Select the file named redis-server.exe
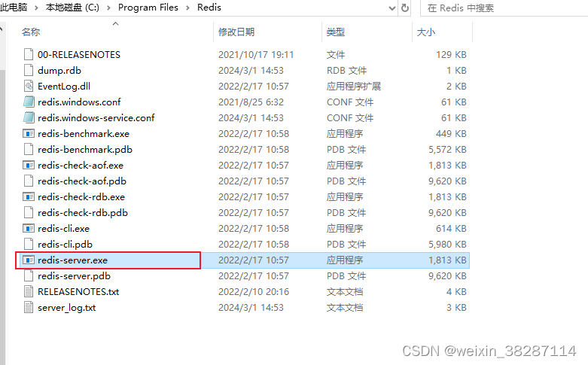 pyautogui.click(x=73, y=260)
